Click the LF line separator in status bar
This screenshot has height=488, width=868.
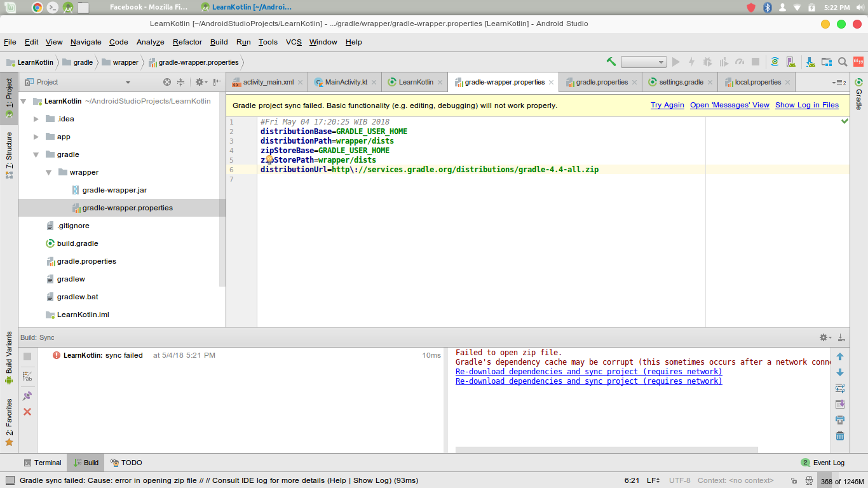[653, 481]
